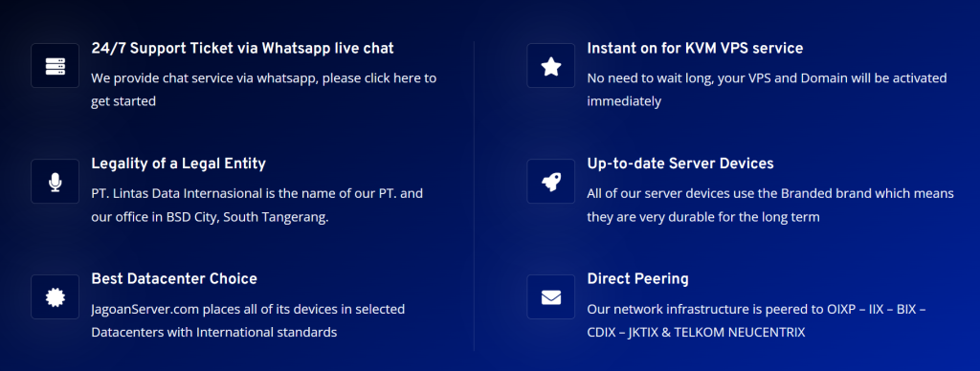This screenshot has width=980, height=371.
Task: Click the rocket icon beside Up-to-date Server Devices
Action: [550, 181]
